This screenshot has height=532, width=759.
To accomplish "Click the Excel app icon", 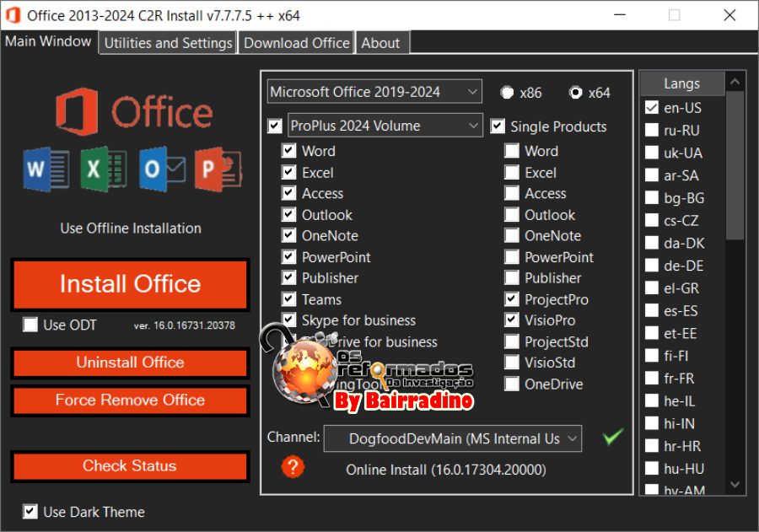I will 104,169.
